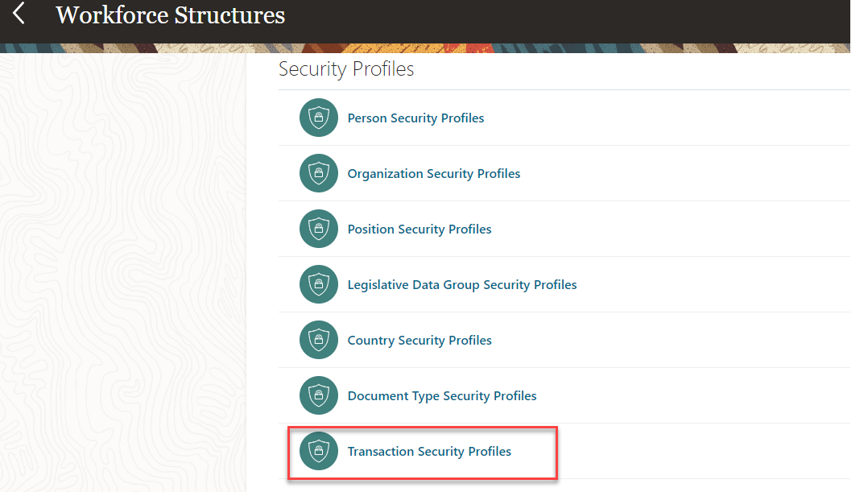Open Legislative Data Group Security Profiles link
The height and width of the screenshot is (492, 868).
tap(462, 285)
